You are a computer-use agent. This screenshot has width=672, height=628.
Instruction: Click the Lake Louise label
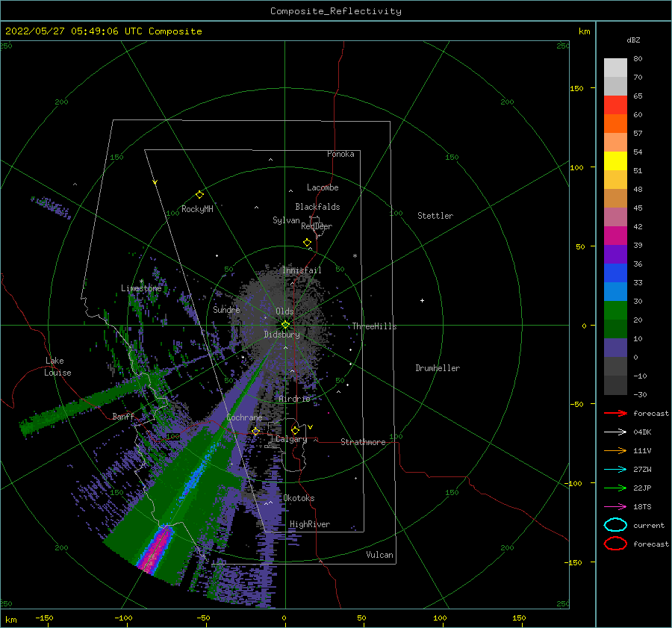(57, 367)
